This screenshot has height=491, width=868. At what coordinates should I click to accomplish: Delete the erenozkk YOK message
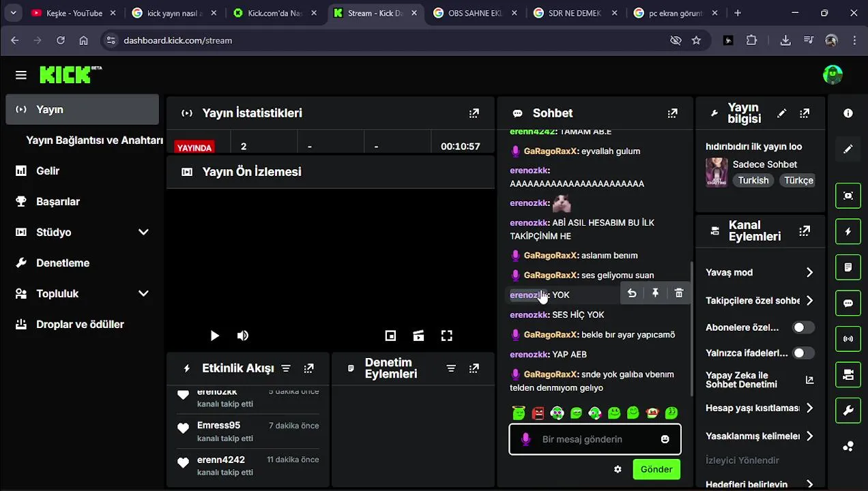click(x=678, y=293)
